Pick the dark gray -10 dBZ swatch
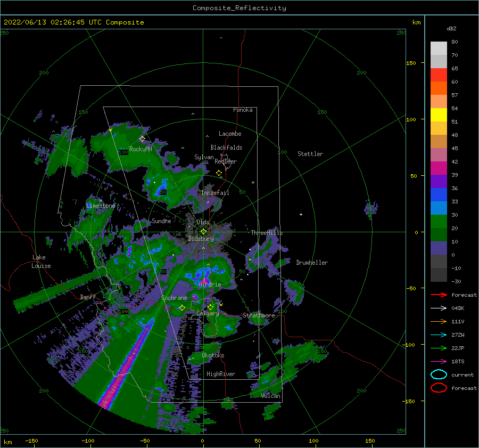 point(439,274)
